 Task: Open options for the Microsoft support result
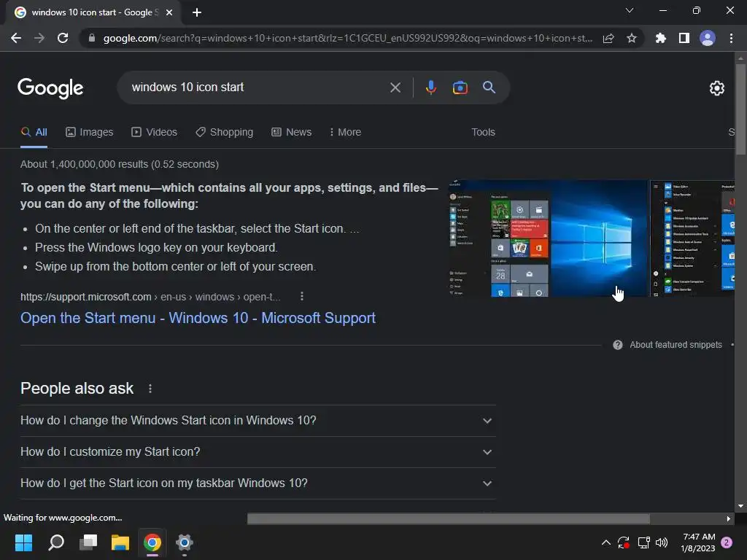tap(301, 296)
